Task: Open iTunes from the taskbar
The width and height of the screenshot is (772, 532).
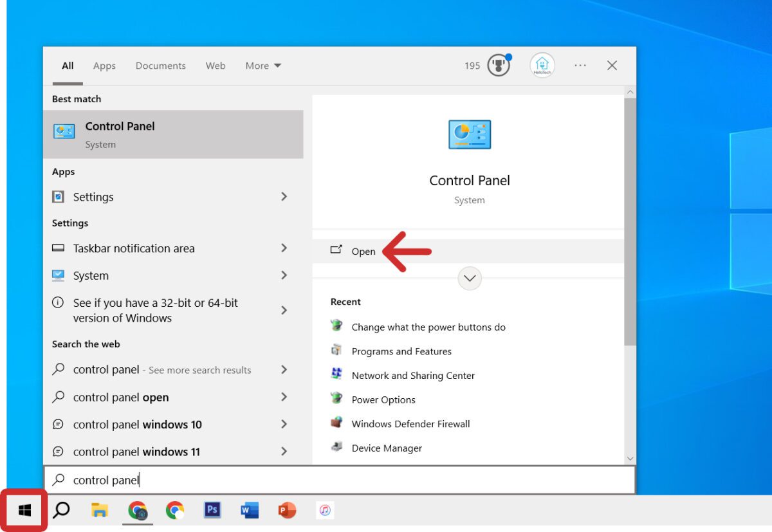Action: pyautogui.click(x=325, y=510)
